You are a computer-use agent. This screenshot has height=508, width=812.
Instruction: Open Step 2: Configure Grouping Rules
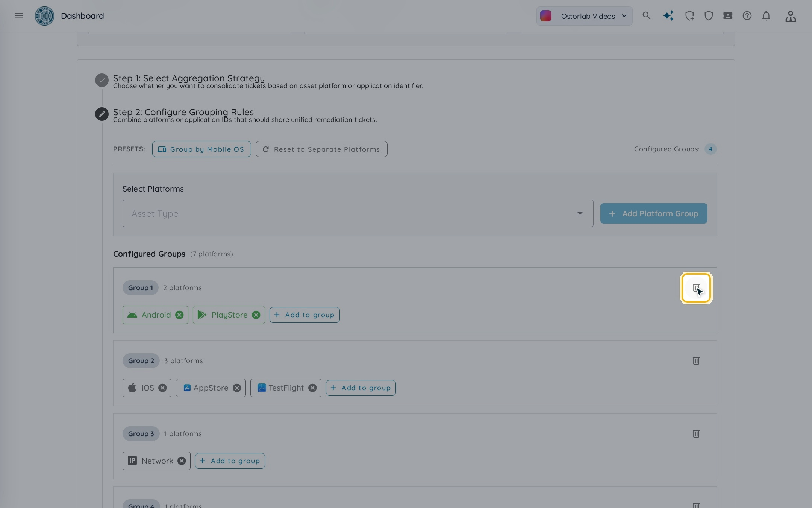[183, 112]
